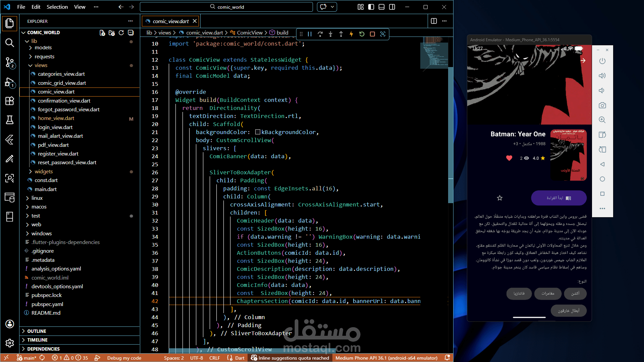The image size is (644, 362).
Task: Click New File icon in explorer header
Action: [102, 33]
